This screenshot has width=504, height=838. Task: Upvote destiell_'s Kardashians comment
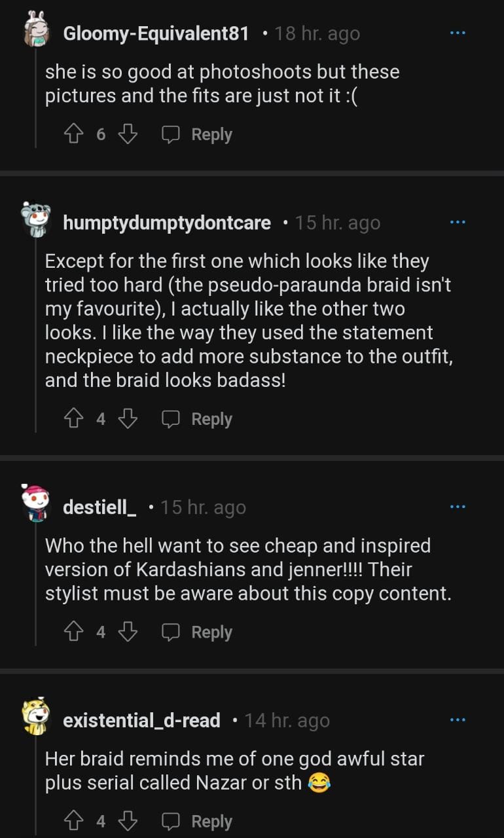pos(72,632)
